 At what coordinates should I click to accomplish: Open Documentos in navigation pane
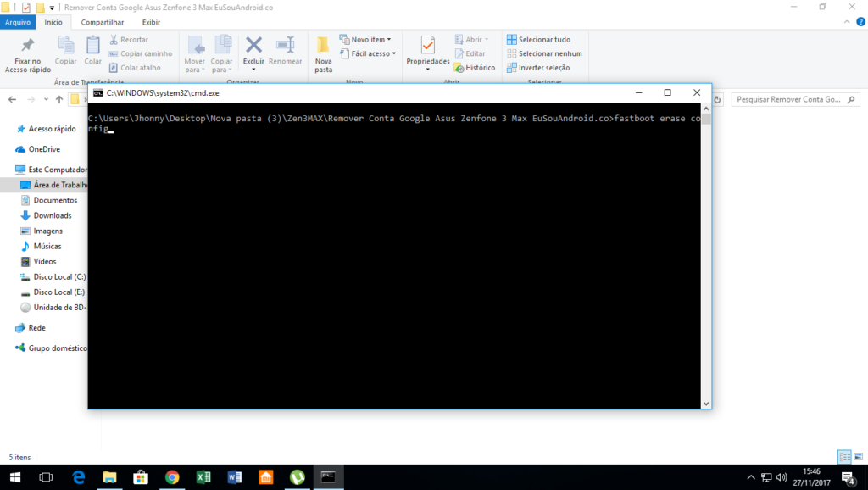coord(48,200)
